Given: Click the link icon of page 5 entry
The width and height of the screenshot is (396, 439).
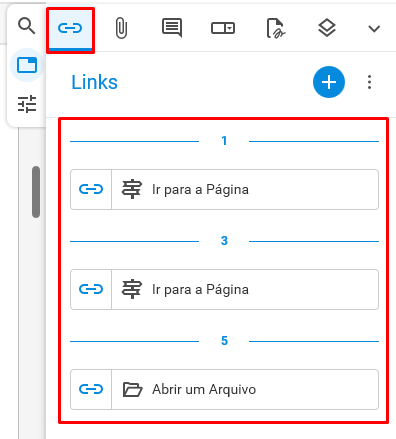Looking at the screenshot, I should [x=91, y=389].
